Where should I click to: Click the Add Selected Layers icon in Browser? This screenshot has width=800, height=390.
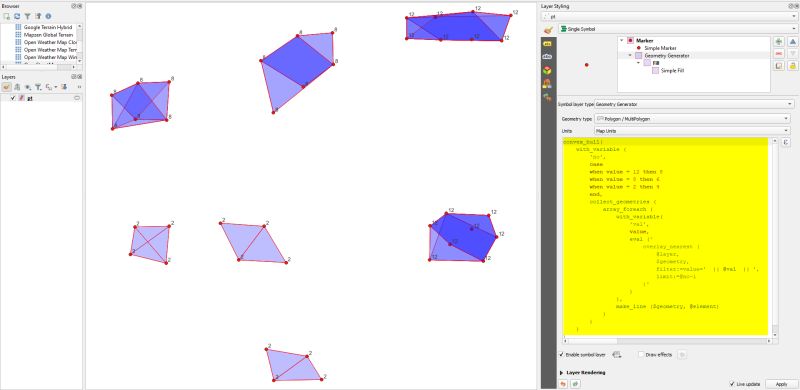click(6, 16)
